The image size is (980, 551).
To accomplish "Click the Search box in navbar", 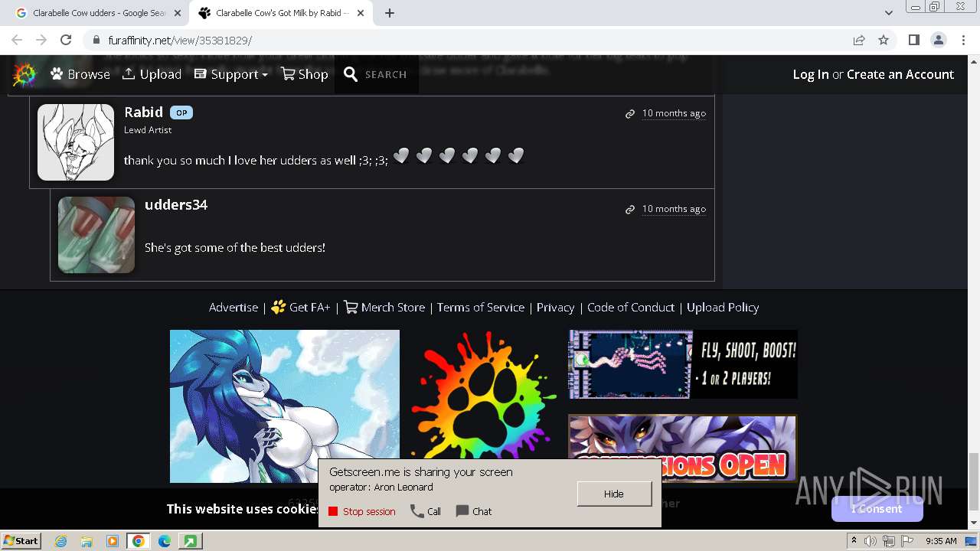I will pyautogui.click(x=376, y=74).
